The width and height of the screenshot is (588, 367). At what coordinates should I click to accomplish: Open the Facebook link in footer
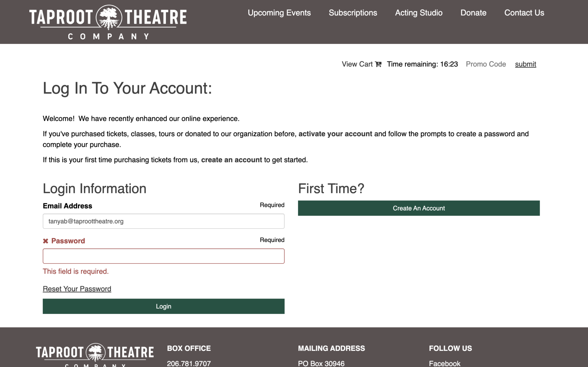[x=444, y=363]
